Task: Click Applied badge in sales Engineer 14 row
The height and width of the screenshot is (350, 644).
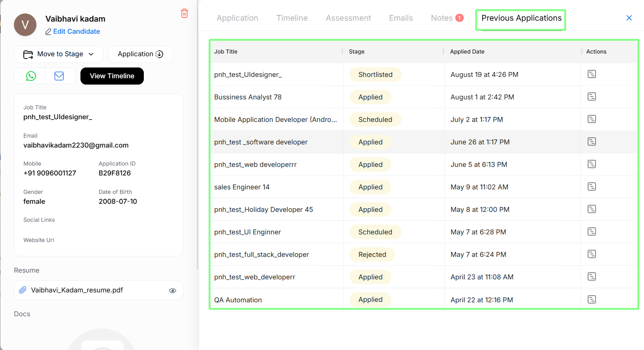Action: [x=370, y=187]
